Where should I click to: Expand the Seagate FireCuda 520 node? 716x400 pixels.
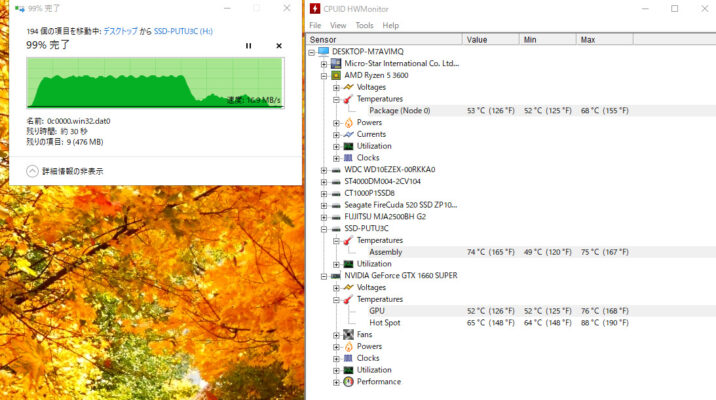pyautogui.click(x=324, y=206)
